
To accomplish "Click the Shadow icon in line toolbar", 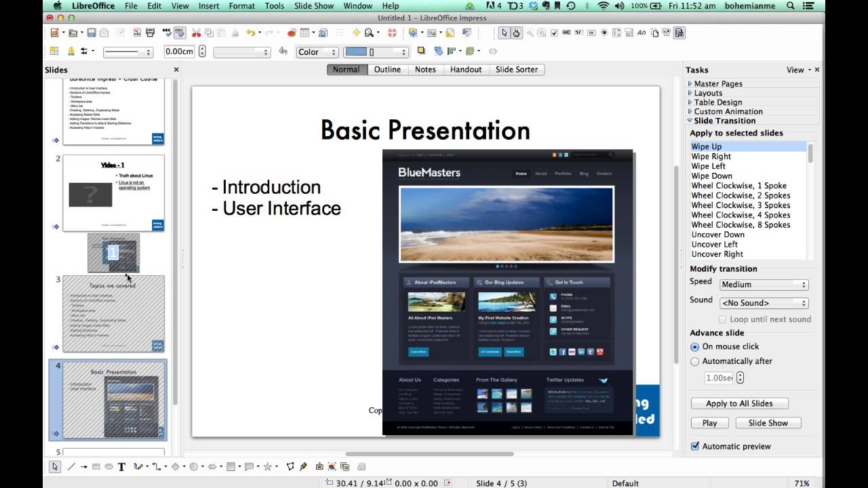I will tap(421, 51).
